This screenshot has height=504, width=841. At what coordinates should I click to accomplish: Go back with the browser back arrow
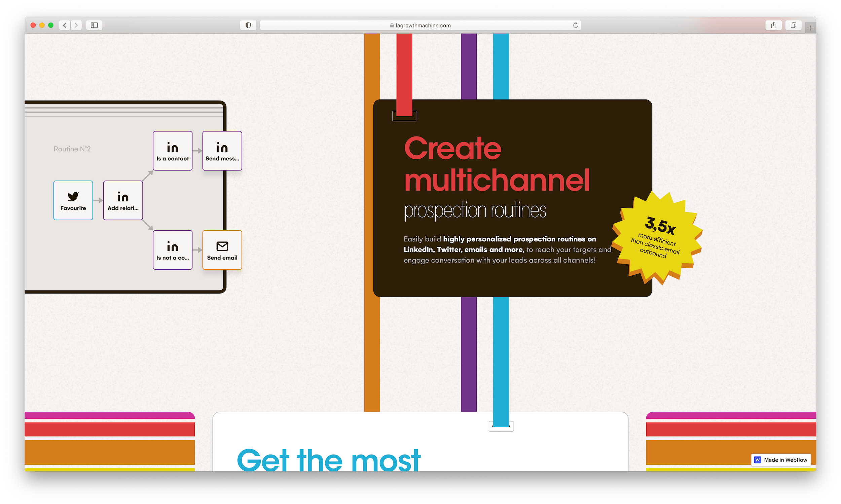pos(65,25)
